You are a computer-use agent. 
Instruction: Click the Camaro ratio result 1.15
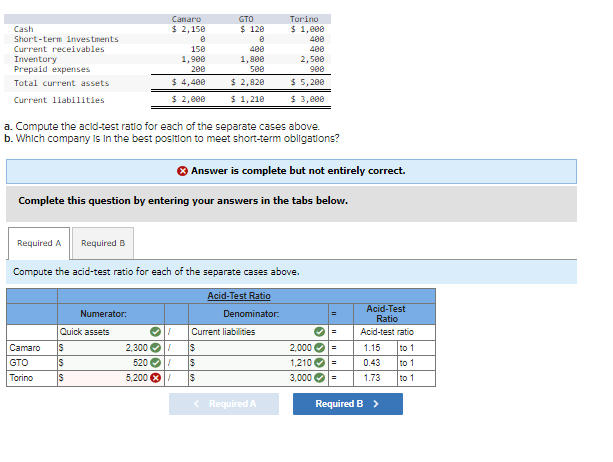[x=372, y=347]
